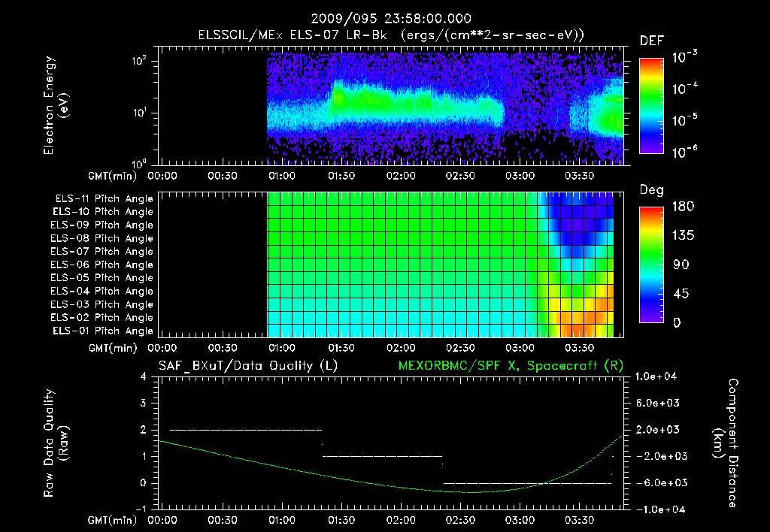
Task: Click ELS-03 Pitch Angle row label
Action: (x=102, y=305)
